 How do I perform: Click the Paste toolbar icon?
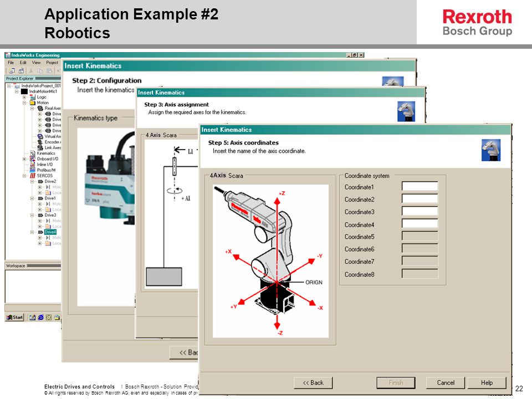pyautogui.click(x=49, y=71)
